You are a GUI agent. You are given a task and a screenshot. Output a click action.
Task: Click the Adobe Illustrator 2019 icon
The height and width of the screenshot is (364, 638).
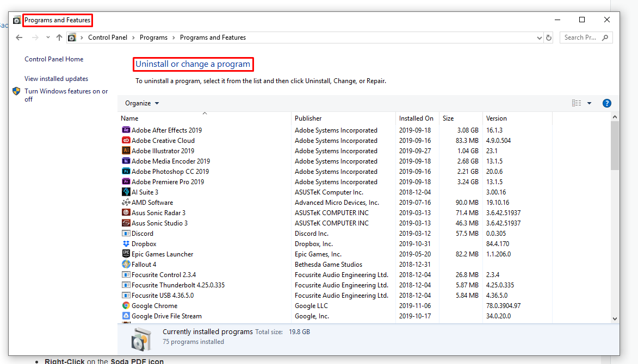coord(126,150)
